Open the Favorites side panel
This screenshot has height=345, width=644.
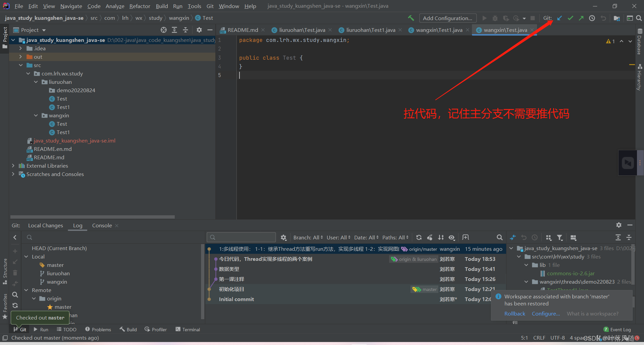pyautogui.click(x=5, y=306)
